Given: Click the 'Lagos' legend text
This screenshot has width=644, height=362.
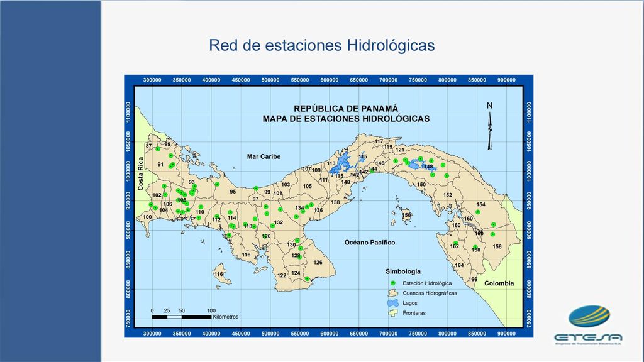Looking at the screenshot, I should 410,303.
